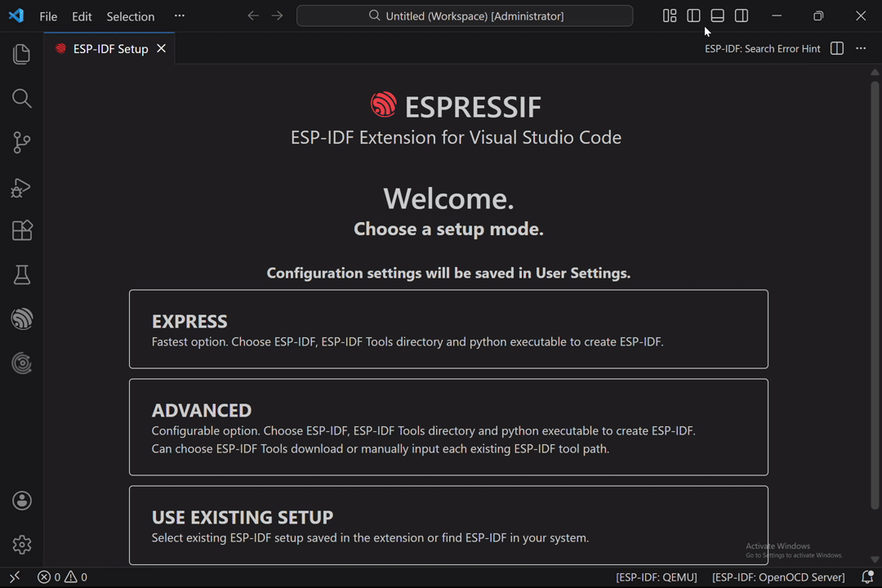Open ESP-IDF Explorer Espressif icon
Image resolution: width=882 pixels, height=588 pixels.
pyautogui.click(x=22, y=319)
